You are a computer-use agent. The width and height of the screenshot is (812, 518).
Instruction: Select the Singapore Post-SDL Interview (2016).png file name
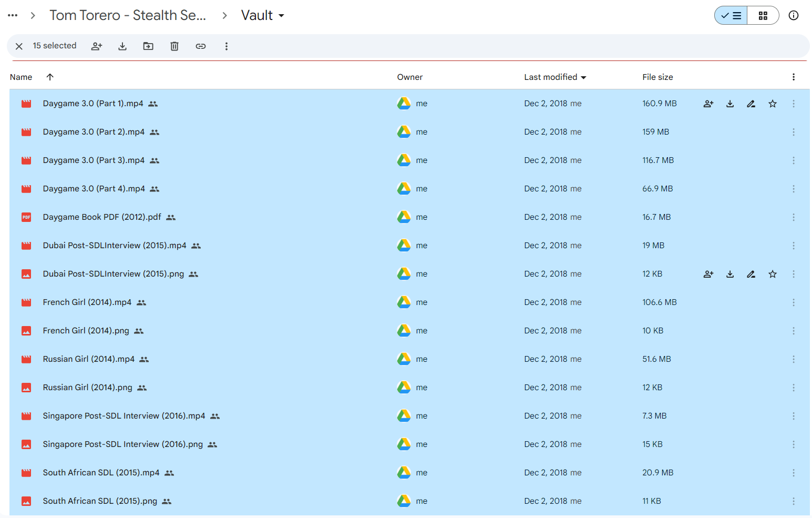123,444
